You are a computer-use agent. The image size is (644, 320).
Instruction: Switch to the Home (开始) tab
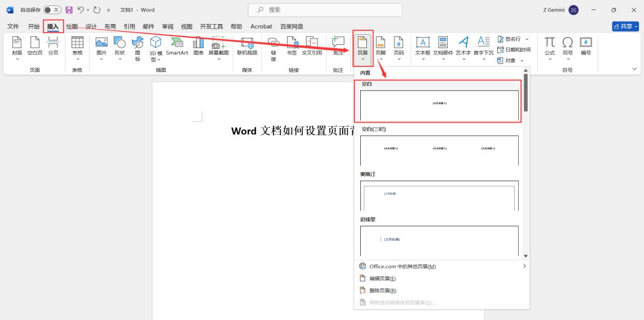coord(34,26)
